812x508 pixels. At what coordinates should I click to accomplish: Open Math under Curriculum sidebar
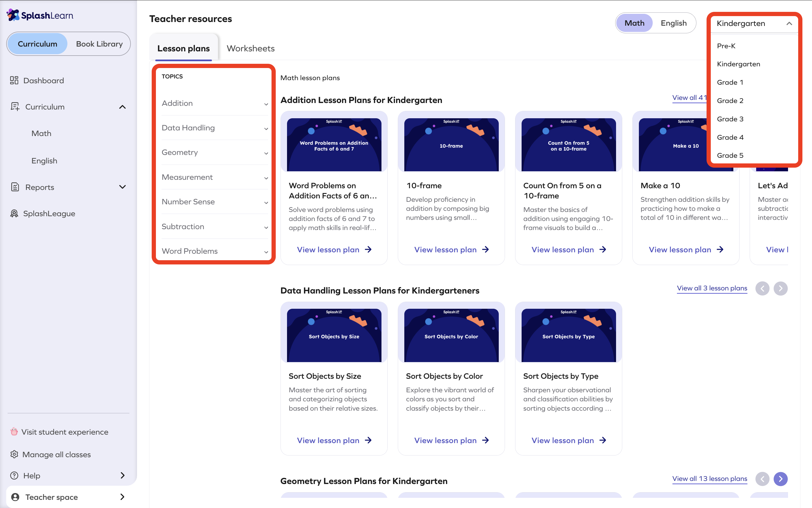(41, 133)
